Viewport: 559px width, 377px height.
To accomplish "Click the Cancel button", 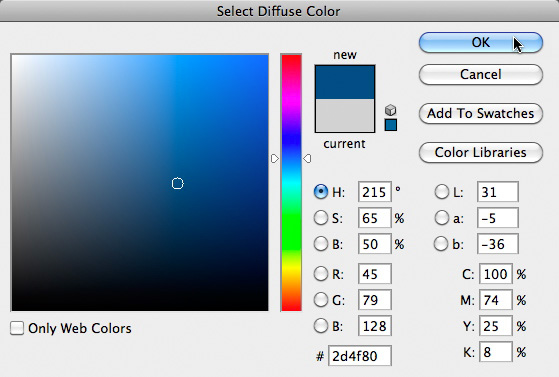I will pos(481,75).
